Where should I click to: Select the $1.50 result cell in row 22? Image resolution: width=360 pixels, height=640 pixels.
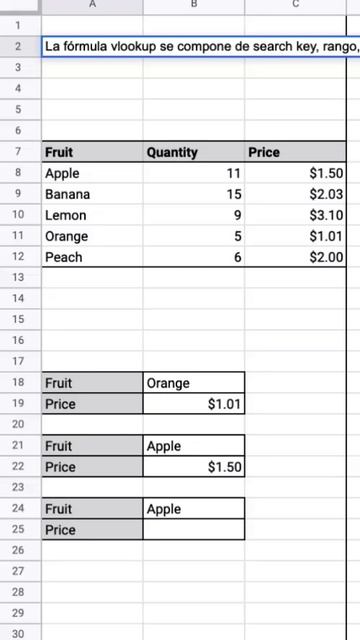pos(194,467)
